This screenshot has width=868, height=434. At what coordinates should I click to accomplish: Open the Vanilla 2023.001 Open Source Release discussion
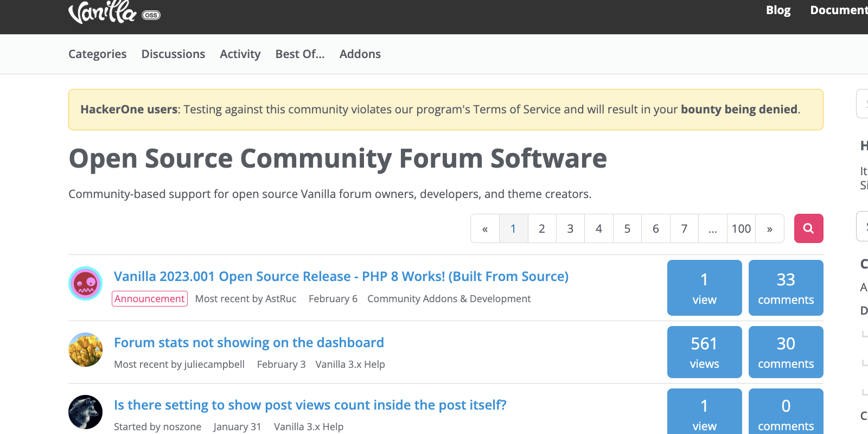click(341, 277)
